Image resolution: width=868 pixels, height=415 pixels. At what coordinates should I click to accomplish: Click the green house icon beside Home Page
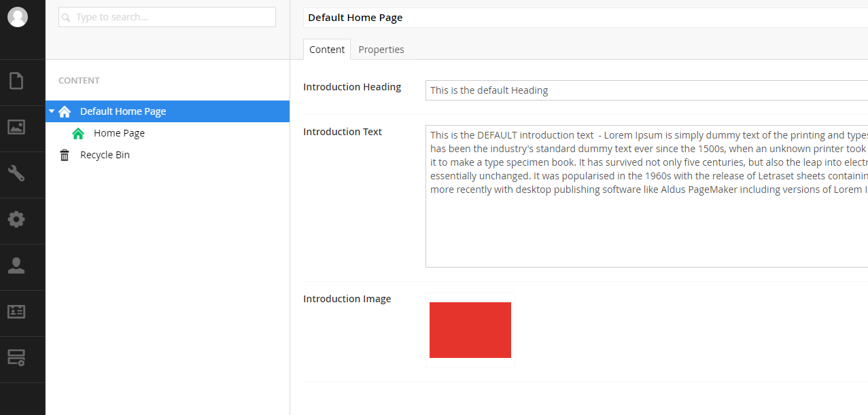point(78,133)
